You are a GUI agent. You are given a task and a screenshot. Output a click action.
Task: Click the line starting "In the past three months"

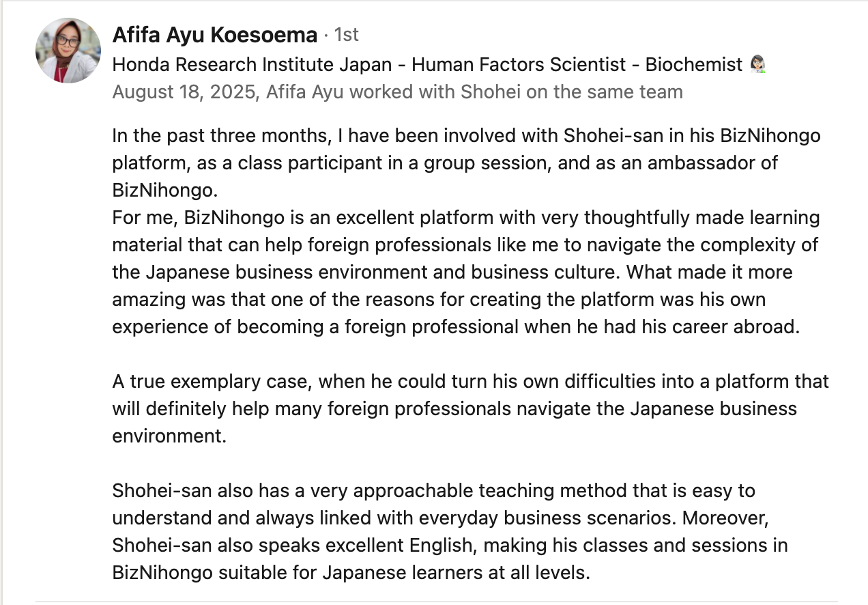(x=466, y=135)
